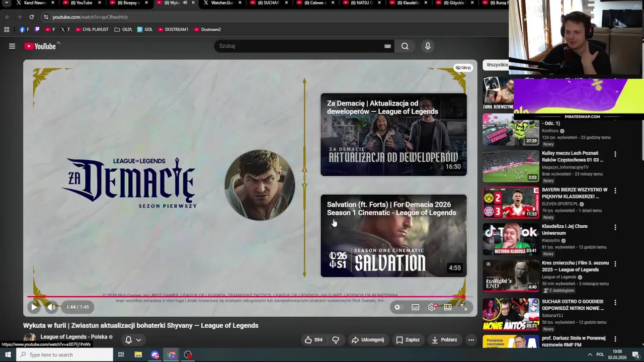This screenshot has height=362, width=644.
Task: Dislike the video
Action: [x=336, y=340]
